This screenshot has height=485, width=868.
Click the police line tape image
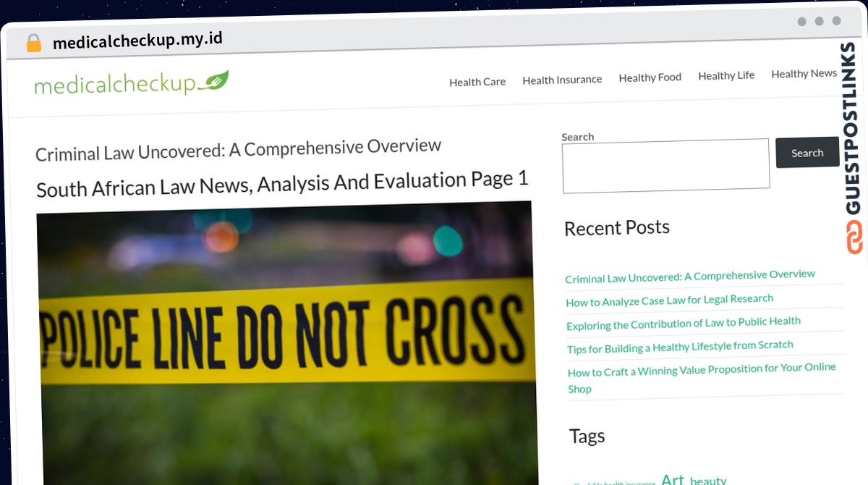tap(287, 340)
